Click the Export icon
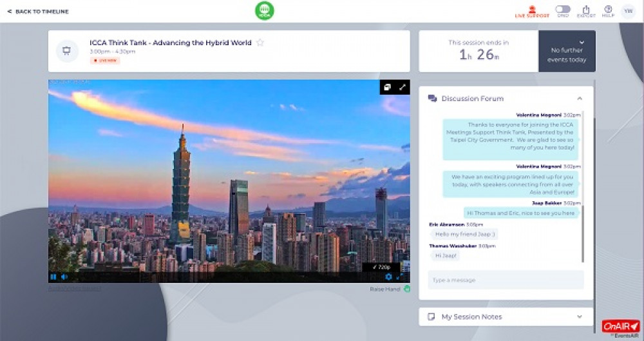Viewport: 644px width, 341px height. click(586, 11)
